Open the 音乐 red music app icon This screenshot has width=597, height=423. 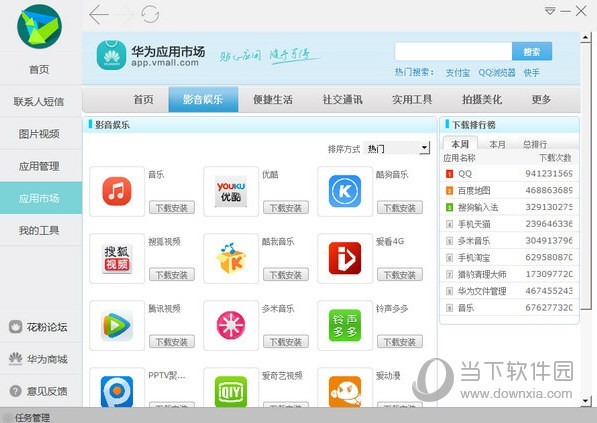(x=117, y=191)
